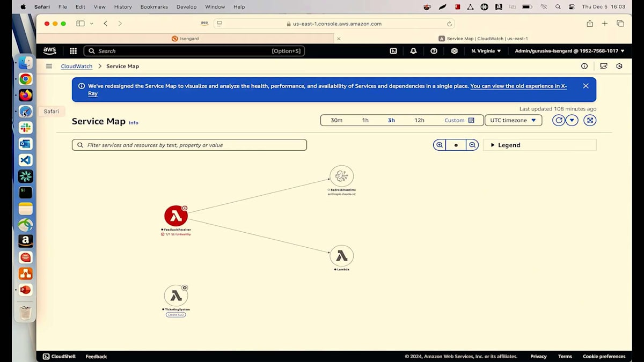Open the Develop menu
Image resolution: width=644 pixels, height=362 pixels.
[186, 7]
